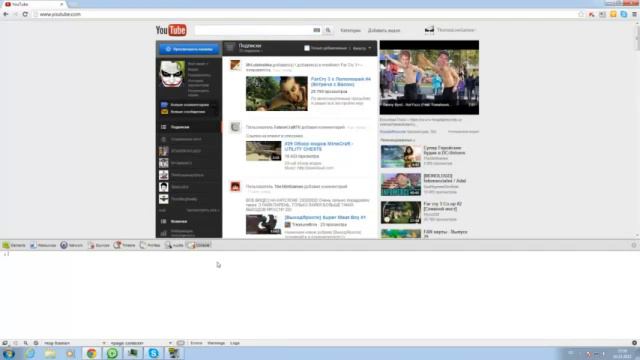Open the Minecraft UTILITY CHESTS video title
Image resolution: width=640 pixels, height=360 pixels.
click(x=319, y=146)
